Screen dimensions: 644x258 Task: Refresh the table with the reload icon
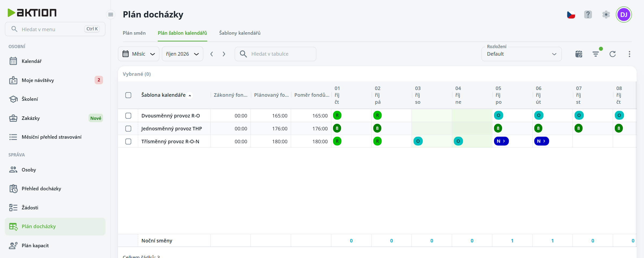coord(613,54)
